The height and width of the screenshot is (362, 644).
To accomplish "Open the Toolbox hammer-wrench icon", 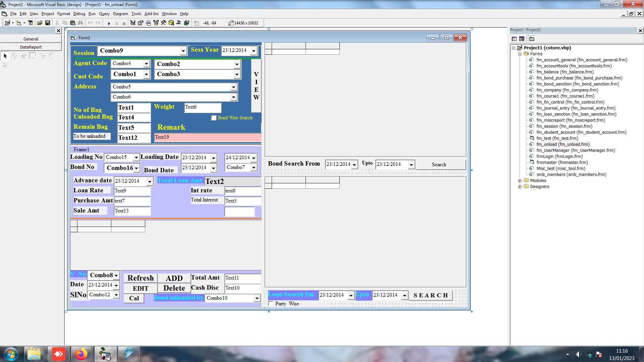I will click(x=163, y=23).
